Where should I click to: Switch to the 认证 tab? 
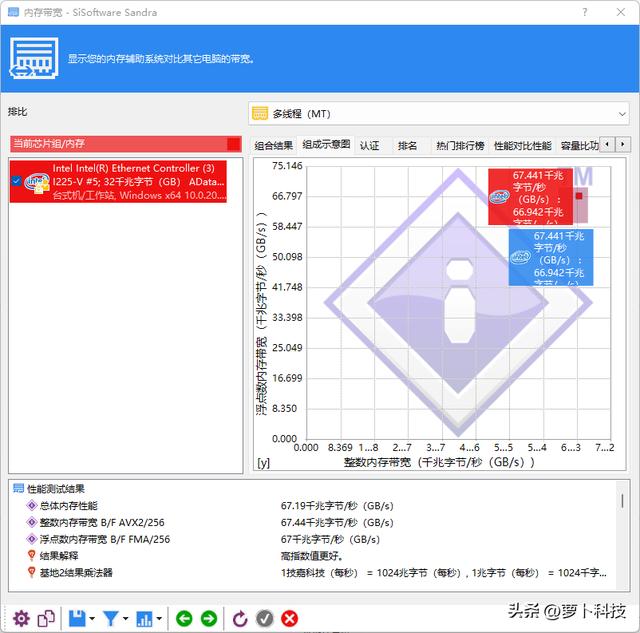point(369,145)
